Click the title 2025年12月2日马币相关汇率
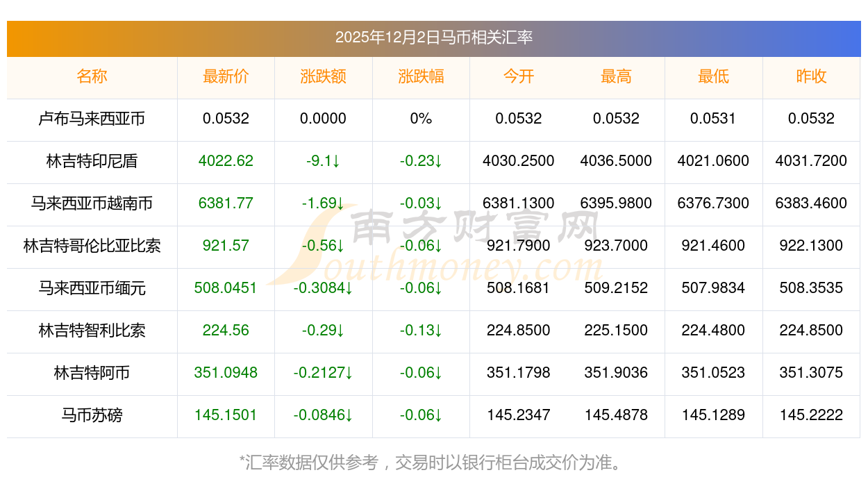The width and height of the screenshot is (868, 484). (434, 37)
